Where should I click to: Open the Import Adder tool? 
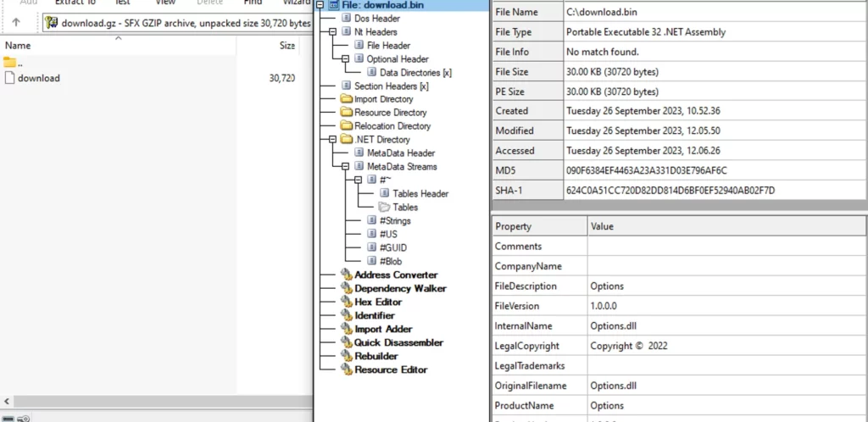383,329
